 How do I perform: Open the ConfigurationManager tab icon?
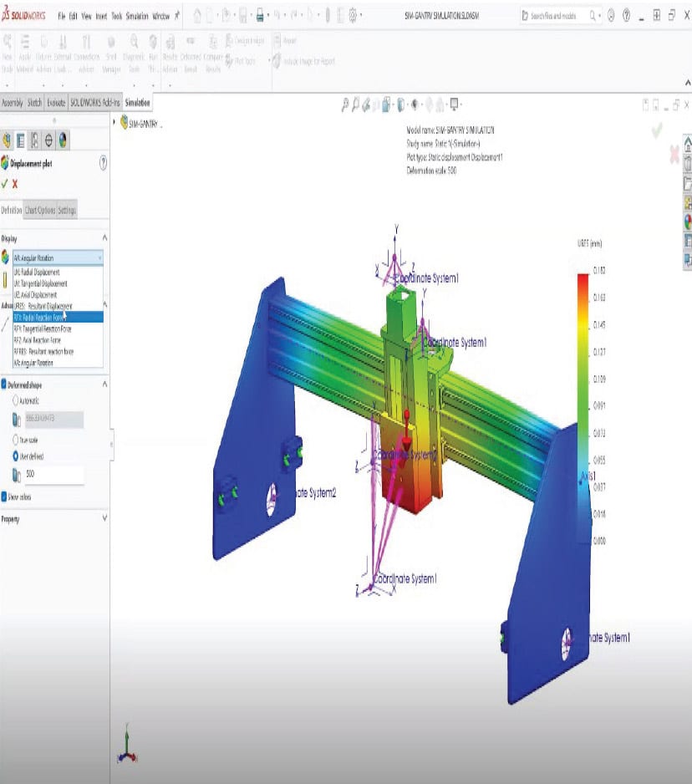(x=34, y=140)
